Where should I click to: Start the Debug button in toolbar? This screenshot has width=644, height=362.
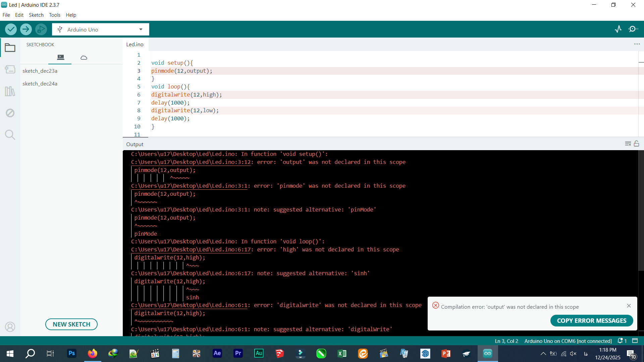point(41,29)
